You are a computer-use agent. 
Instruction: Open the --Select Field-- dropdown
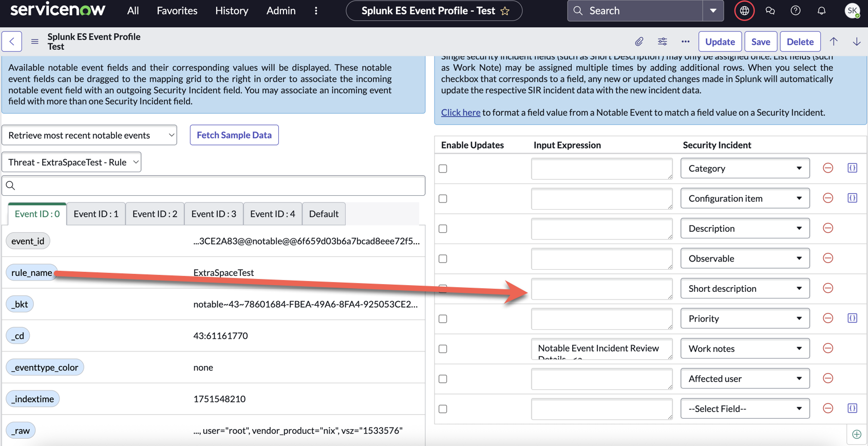[x=745, y=408]
